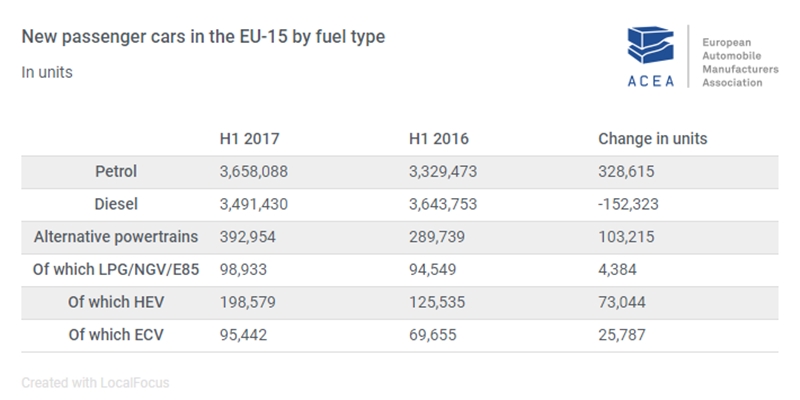Click the Diesel H1 2016 value 3,643,753
800x400 pixels.
click(444, 204)
